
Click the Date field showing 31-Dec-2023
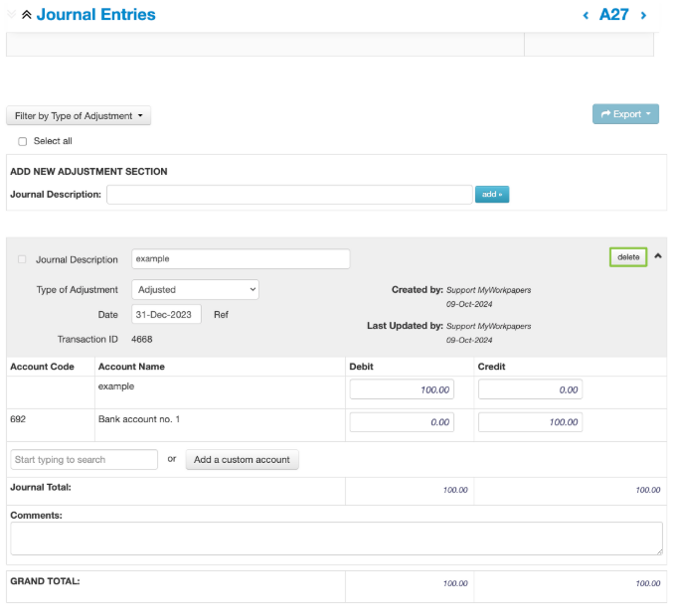tap(166, 314)
